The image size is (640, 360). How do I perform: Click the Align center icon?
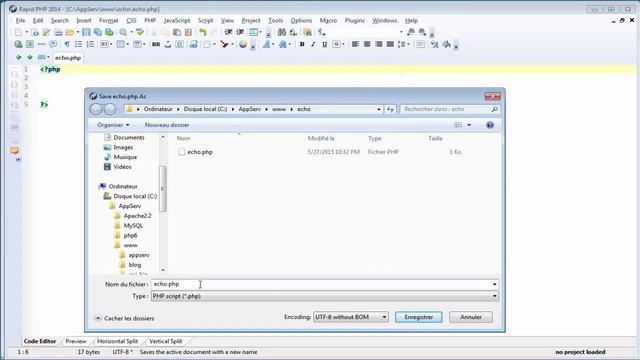[x=367, y=44]
